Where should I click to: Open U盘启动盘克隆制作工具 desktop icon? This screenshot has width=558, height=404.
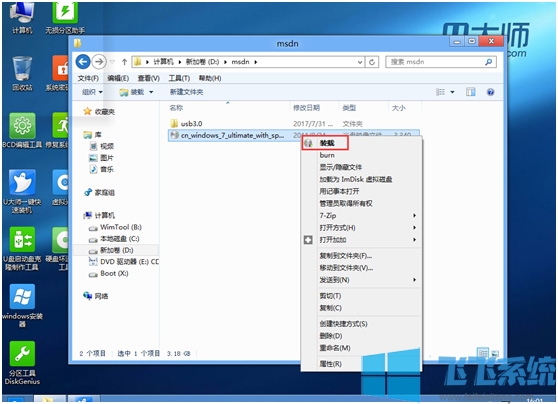(x=22, y=248)
